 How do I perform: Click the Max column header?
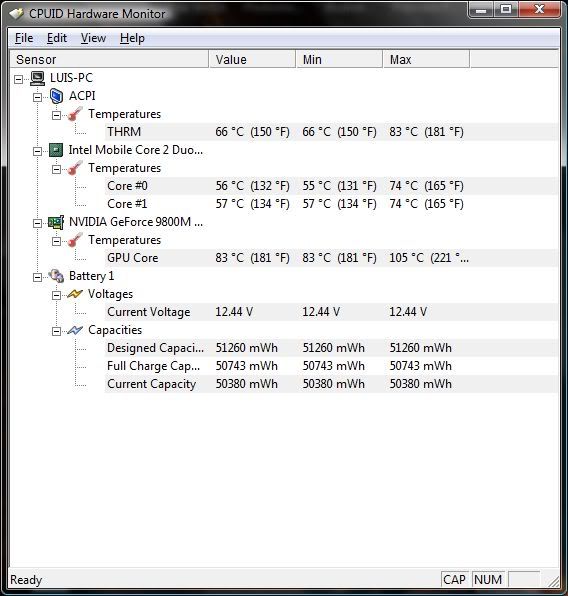point(426,59)
